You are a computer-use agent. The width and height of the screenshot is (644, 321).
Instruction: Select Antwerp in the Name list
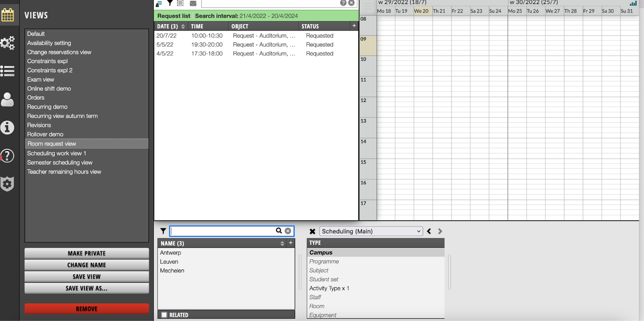[x=226, y=253]
